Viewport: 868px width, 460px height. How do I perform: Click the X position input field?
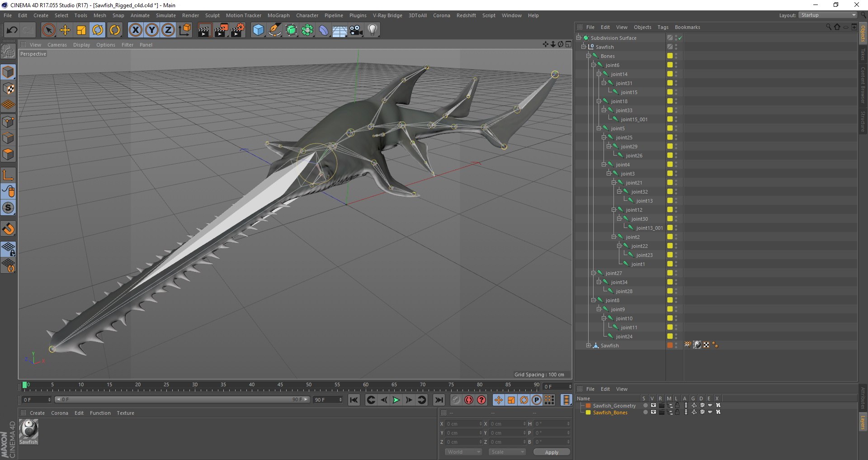click(x=463, y=424)
